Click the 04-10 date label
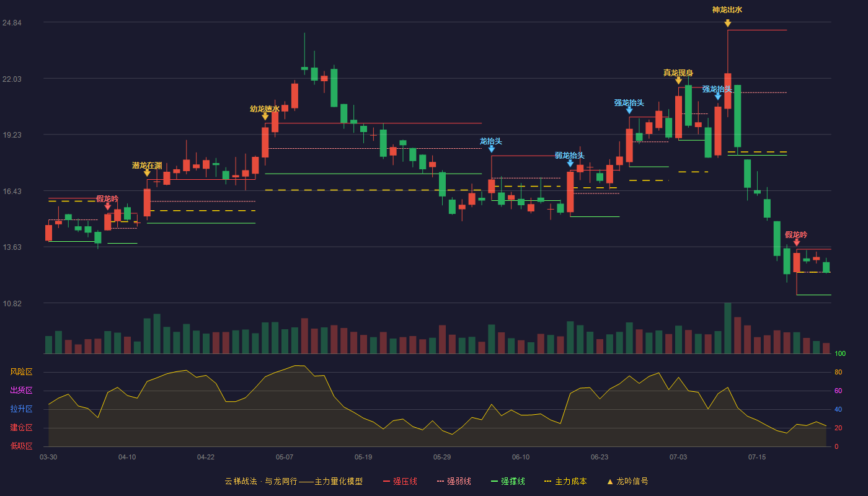 click(x=127, y=457)
